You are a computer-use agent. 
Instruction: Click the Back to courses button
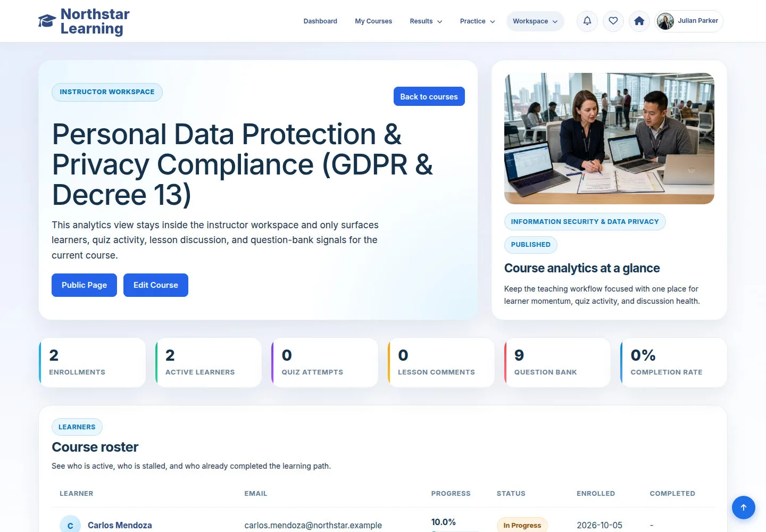(429, 96)
